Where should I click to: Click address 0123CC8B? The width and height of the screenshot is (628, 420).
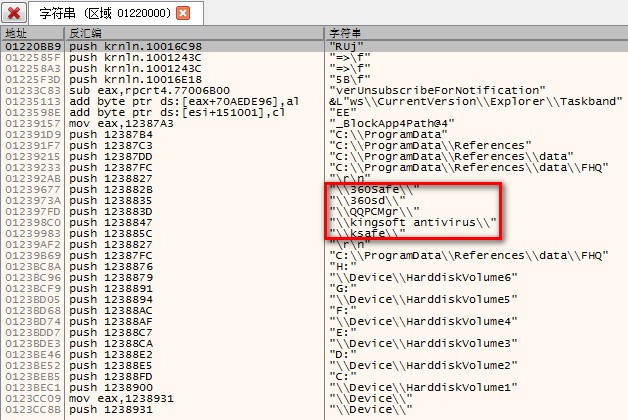click(33, 410)
